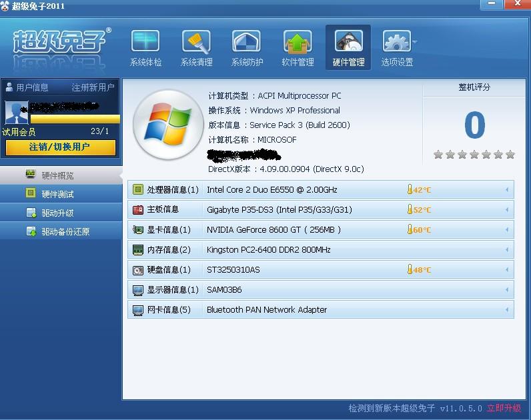The width and height of the screenshot is (531, 420).
Task: Minimize the 超级兔子2011 window
Action: coord(492,4)
